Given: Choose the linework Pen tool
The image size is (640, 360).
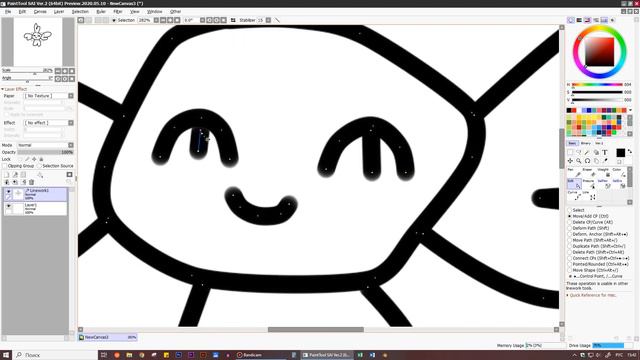Looking at the screenshot, I should [x=574, y=172].
